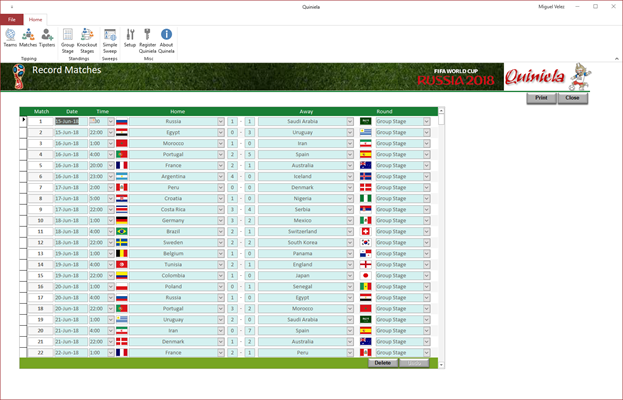
Task: Click the Senegal flag in match 16
Action: pyautogui.click(x=366, y=286)
